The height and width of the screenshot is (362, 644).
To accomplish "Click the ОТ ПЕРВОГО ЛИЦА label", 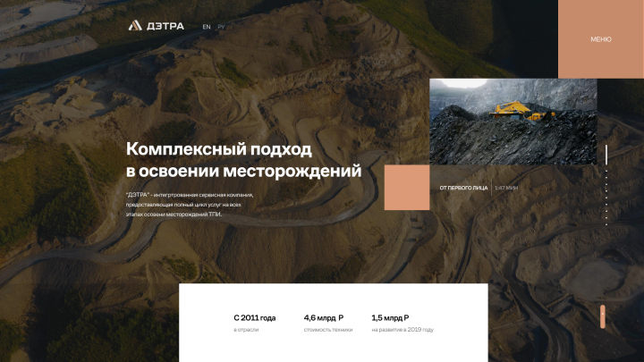I will [x=463, y=188].
